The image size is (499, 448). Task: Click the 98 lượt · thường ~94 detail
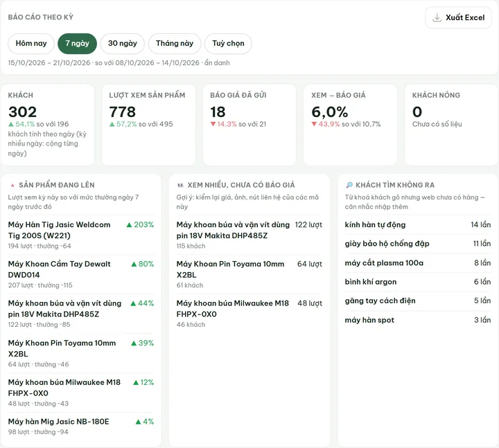[38, 432]
